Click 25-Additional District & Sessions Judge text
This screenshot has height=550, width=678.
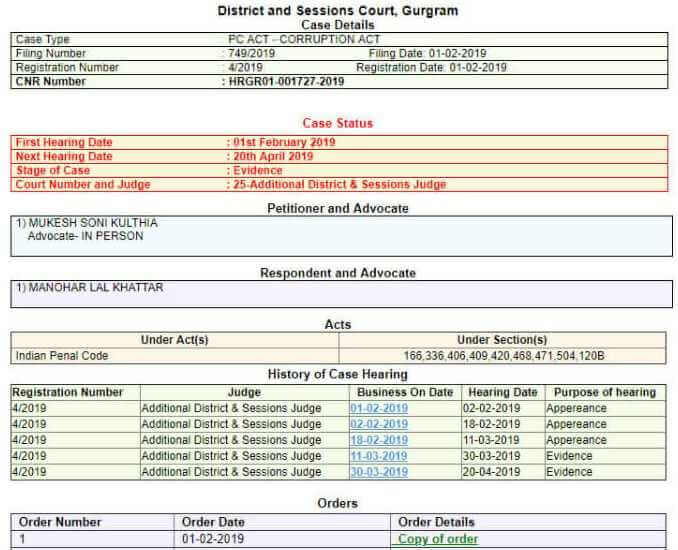pos(339,185)
